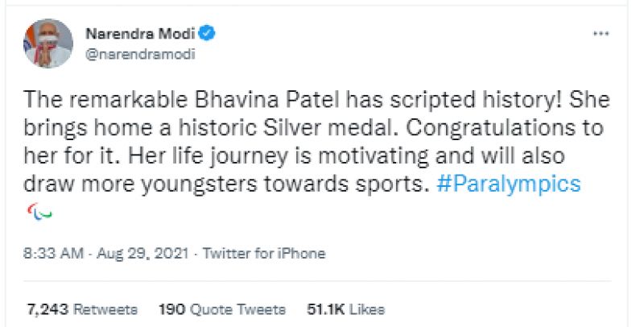
Task: View the 190 Quote Tweets list
Action: pos(221,309)
